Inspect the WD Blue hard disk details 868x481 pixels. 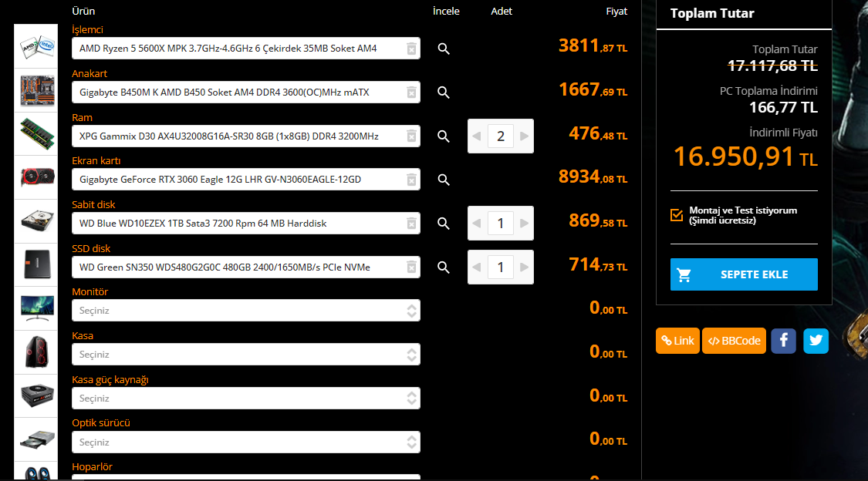[x=444, y=224]
